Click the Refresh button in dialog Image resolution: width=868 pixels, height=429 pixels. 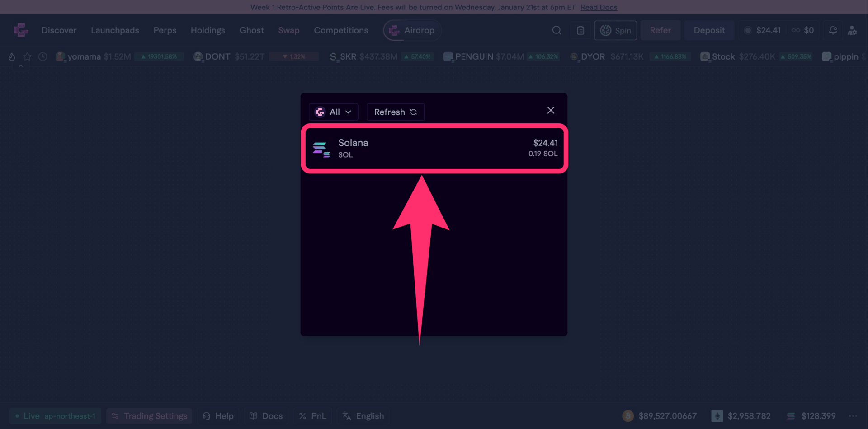[x=396, y=112]
